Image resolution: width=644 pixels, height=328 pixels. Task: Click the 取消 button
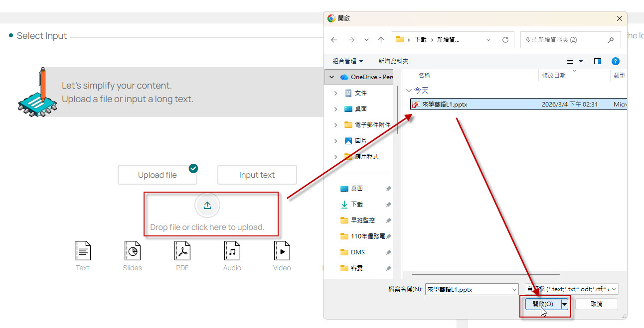pyautogui.click(x=596, y=304)
